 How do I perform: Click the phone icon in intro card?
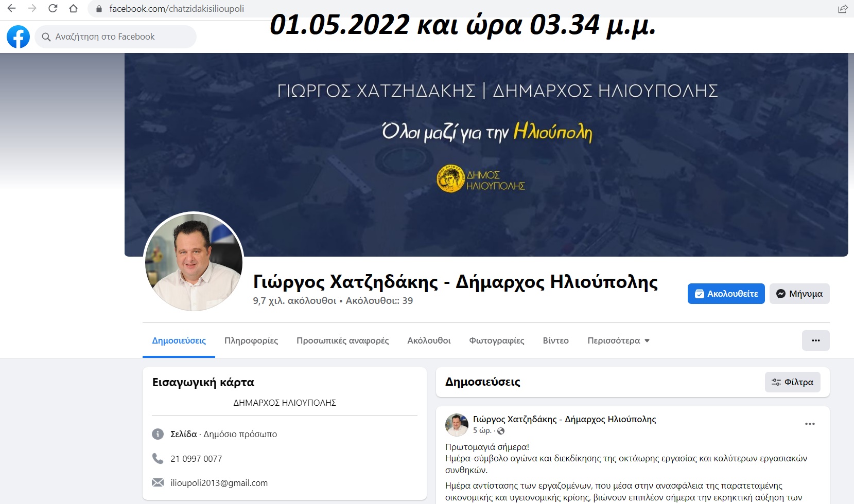[x=158, y=458]
